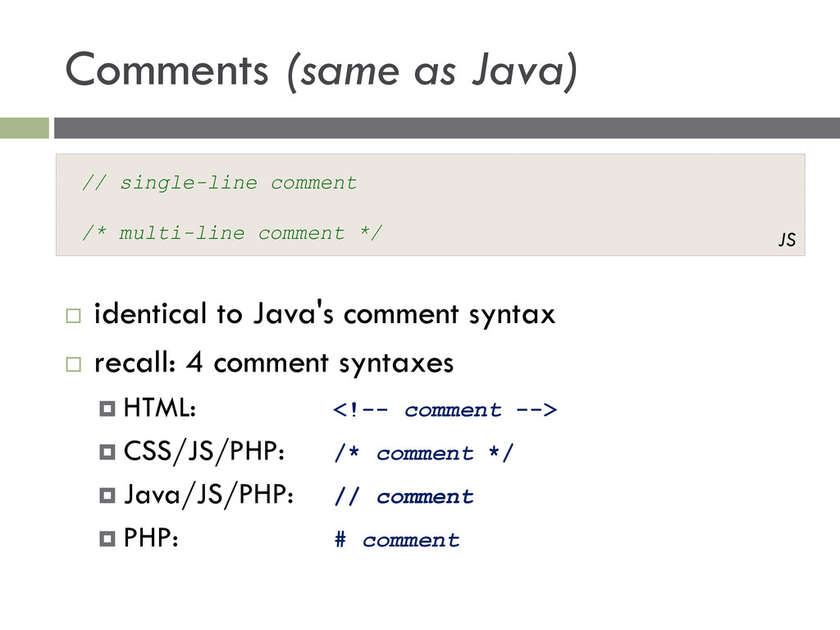Click the JS label in code box
840x630 pixels.
point(787,240)
